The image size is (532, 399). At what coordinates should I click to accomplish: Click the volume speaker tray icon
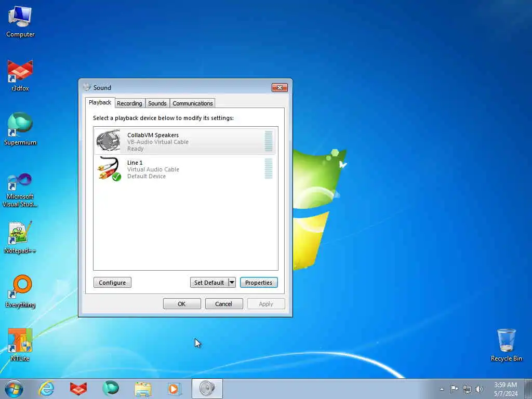pyautogui.click(x=479, y=389)
